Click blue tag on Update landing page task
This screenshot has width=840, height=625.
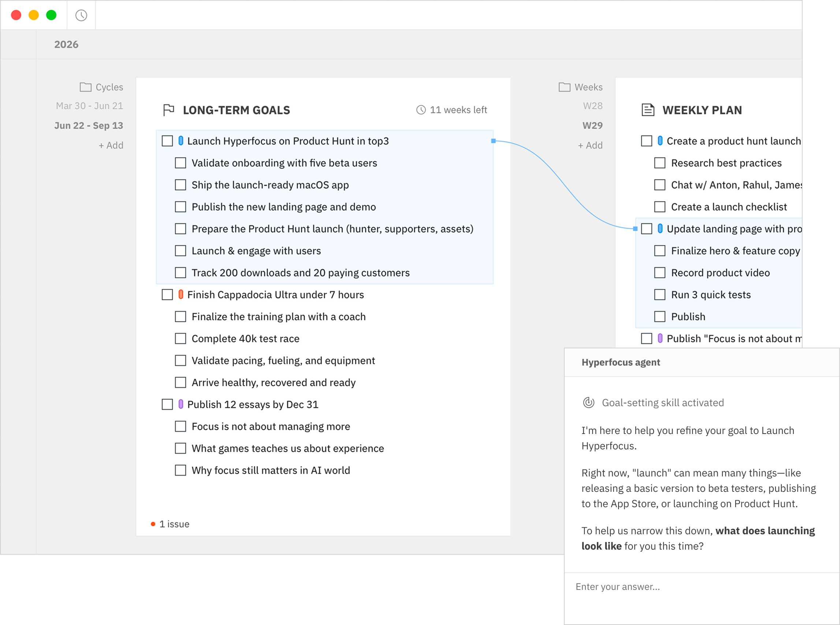coord(660,228)
